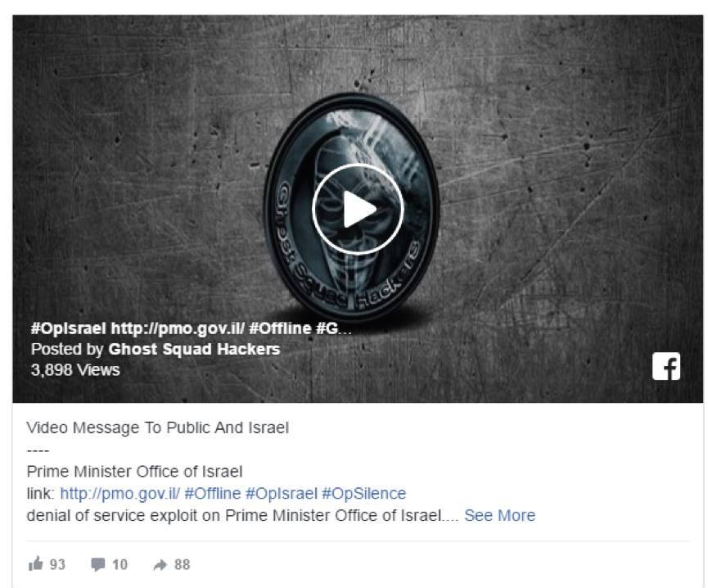
Task: Open the Facebook logo on the video
Action: 666,366
